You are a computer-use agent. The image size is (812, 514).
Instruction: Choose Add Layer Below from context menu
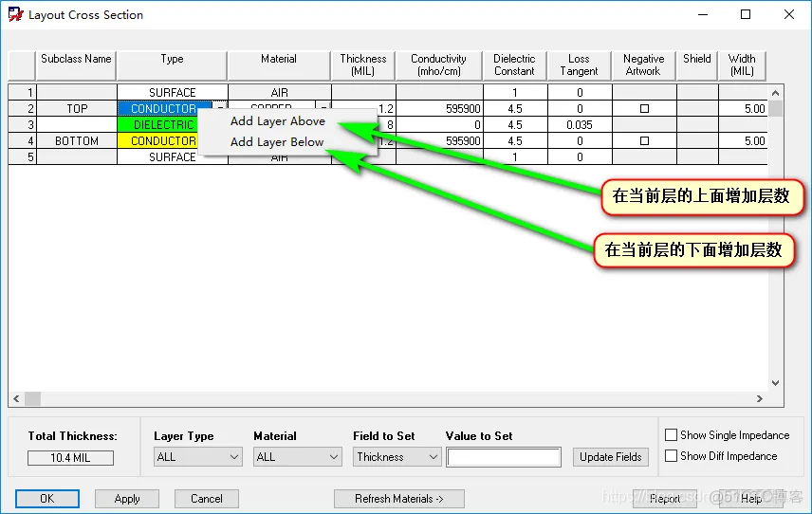(x=277, y=142)
